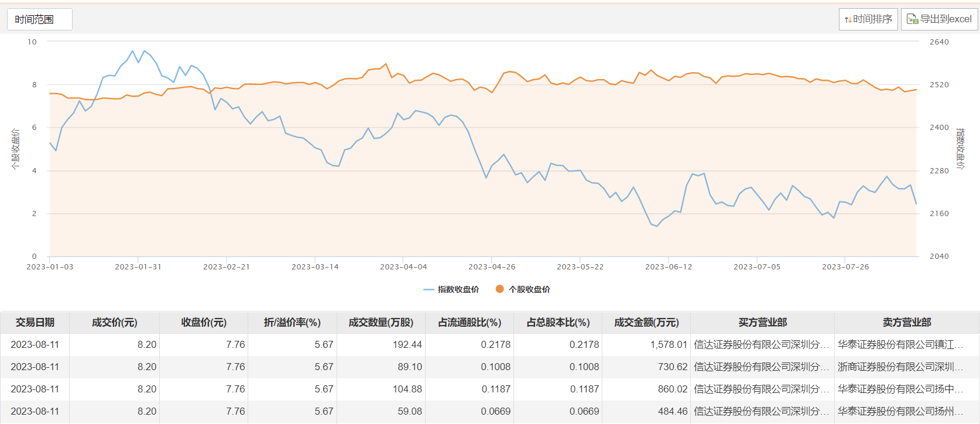
Task: Click the 折/溢价率(%) column header
Action: pyautogui.click(x=292, y=323)
